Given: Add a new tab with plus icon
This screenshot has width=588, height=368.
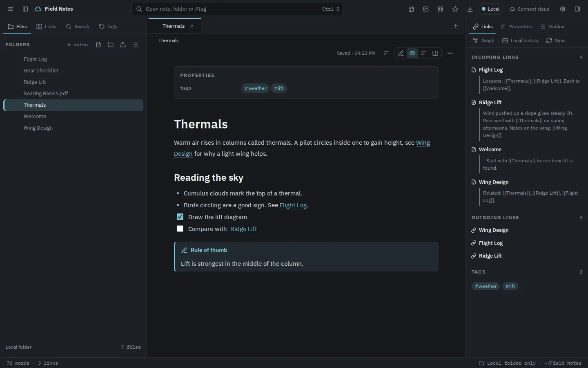Looking at the screenshot, I should pos(456,26).
